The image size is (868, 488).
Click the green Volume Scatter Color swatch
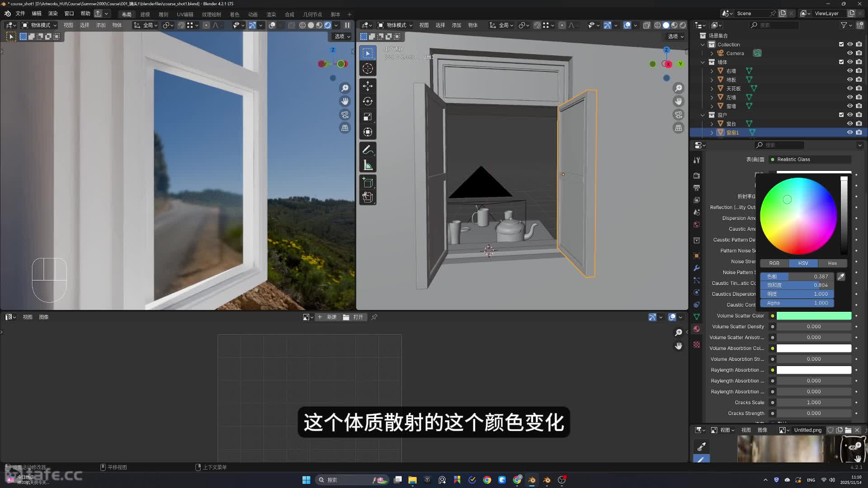coord(814,316)
